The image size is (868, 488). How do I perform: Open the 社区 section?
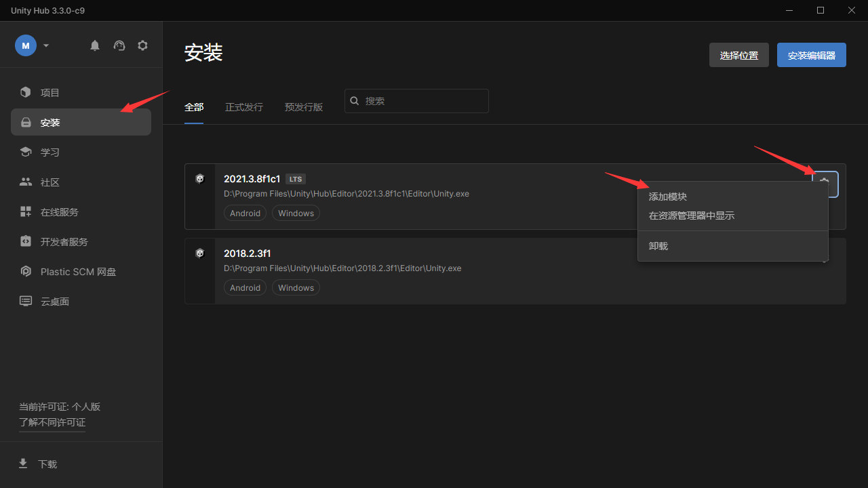point(81,182)
